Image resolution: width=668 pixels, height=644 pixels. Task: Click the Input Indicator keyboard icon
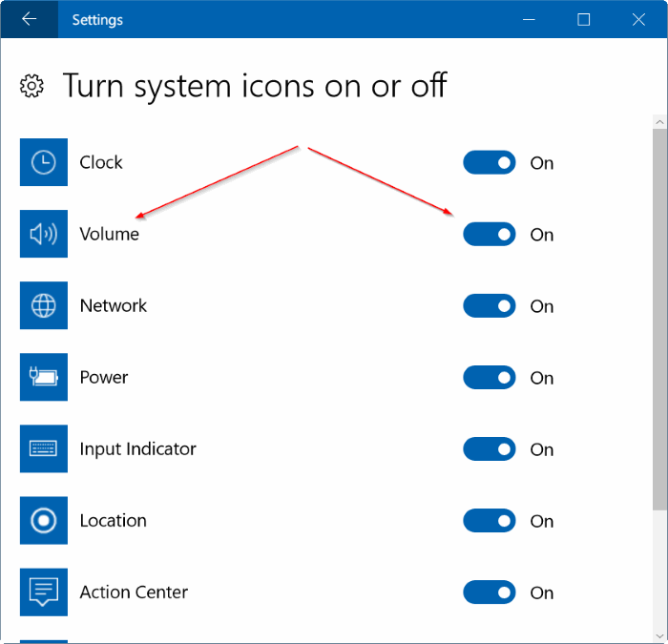44,448
